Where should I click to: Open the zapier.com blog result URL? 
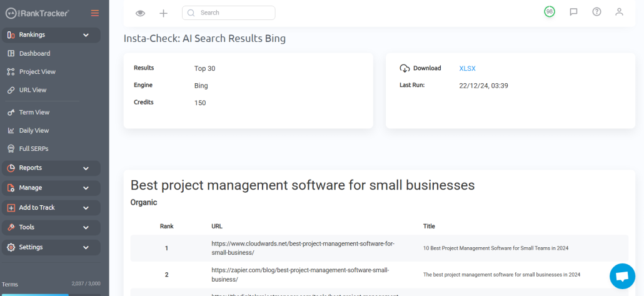300,275
